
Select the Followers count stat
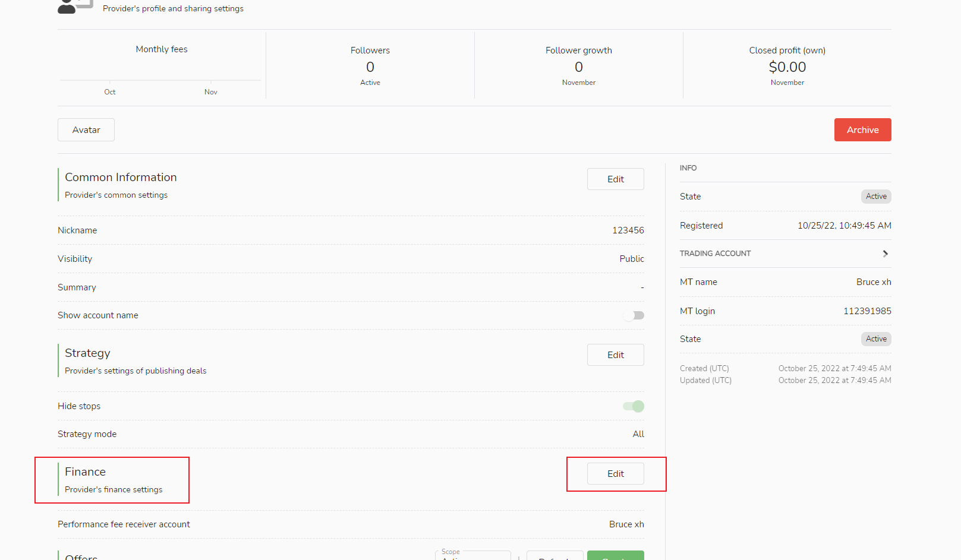[x=370, y=67]
